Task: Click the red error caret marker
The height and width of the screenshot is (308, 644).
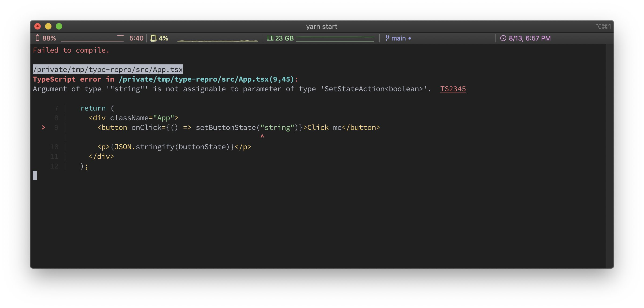Action: pyautogui.click(x=262, y=136)
